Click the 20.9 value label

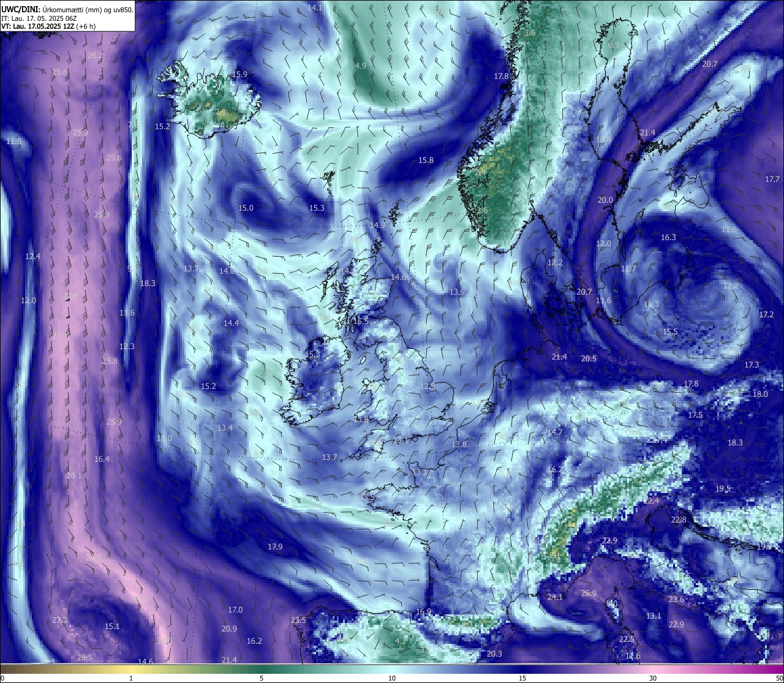(x=229, y=628)
